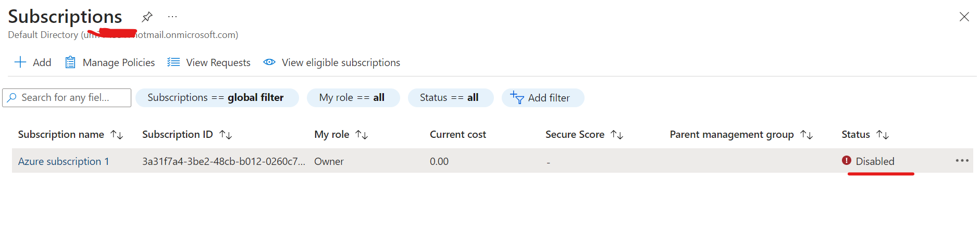Click the View Requests list icon
This screenshot has height=244, width=980.
173,62
